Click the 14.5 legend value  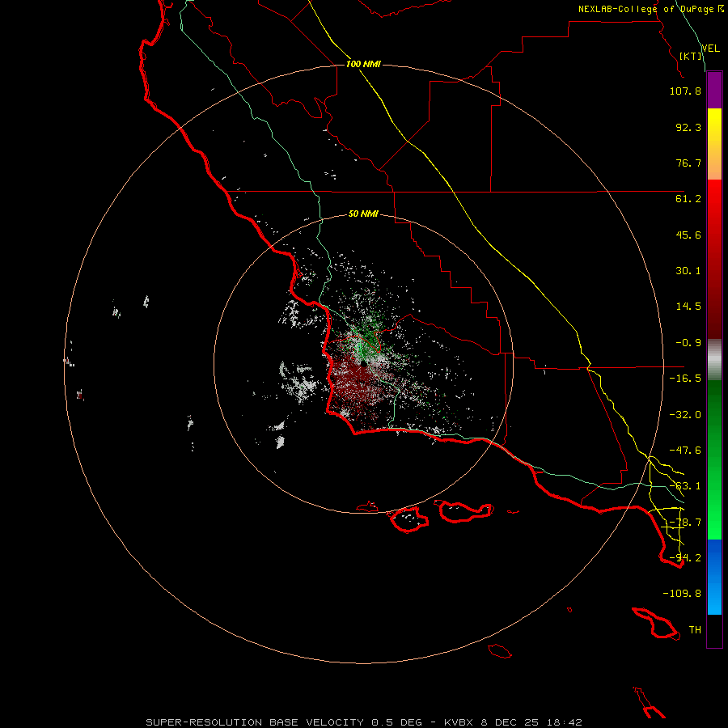pyautogui.click(x=688, y=307)
